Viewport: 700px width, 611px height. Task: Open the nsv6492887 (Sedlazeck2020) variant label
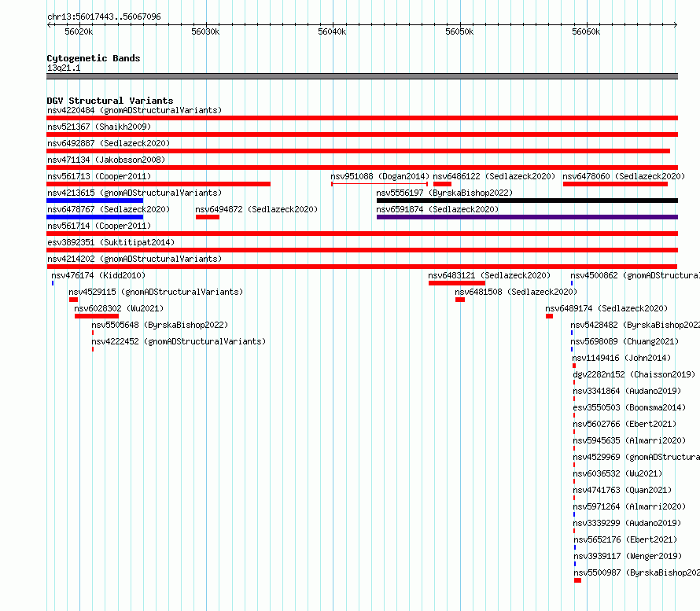(109, 143)
